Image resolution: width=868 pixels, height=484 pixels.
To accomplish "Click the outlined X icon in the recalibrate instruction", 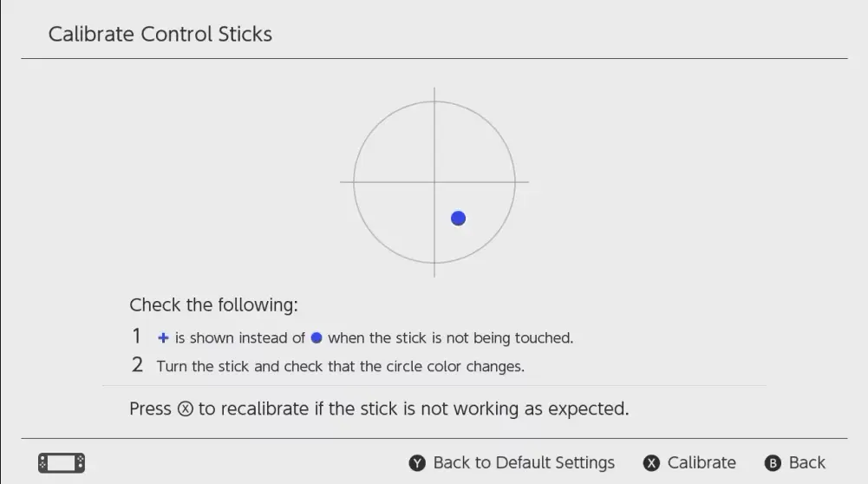I will pos(185,409).
